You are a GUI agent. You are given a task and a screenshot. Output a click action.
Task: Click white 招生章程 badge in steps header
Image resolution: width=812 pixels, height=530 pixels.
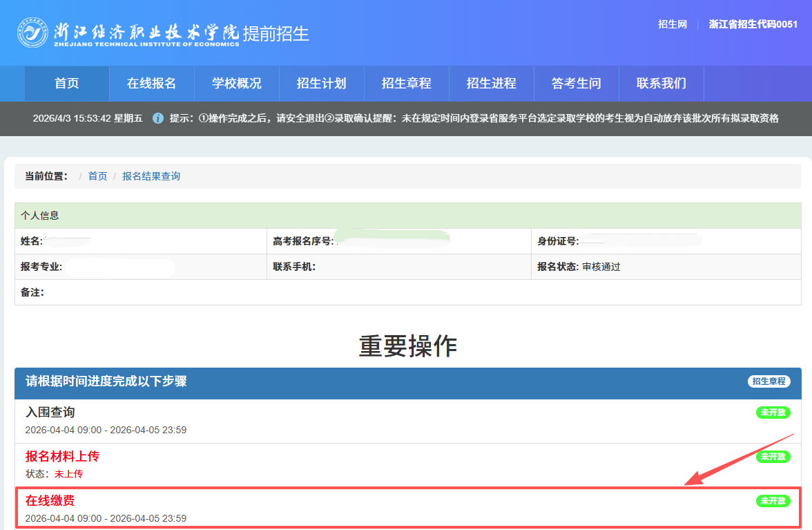click(x=768, y=381)
